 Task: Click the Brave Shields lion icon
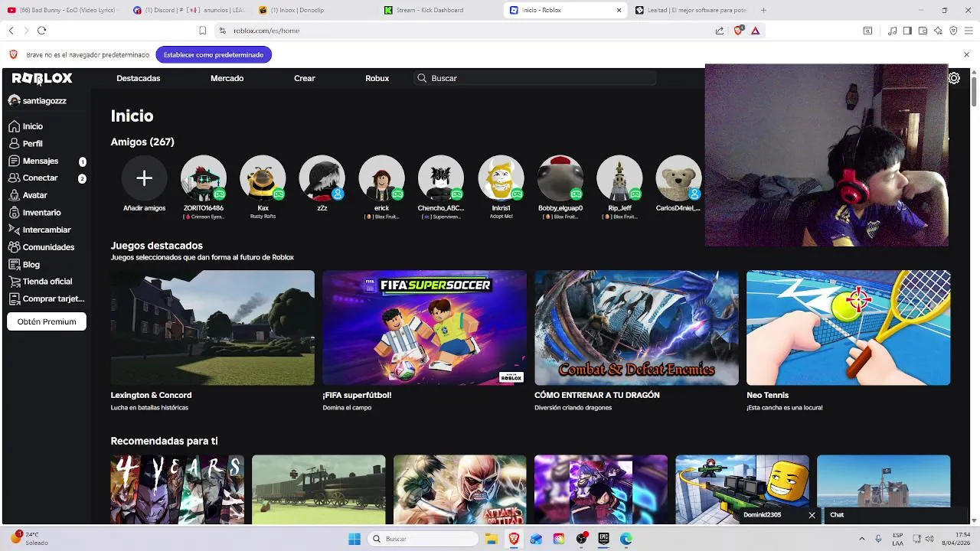click(739, 31)
